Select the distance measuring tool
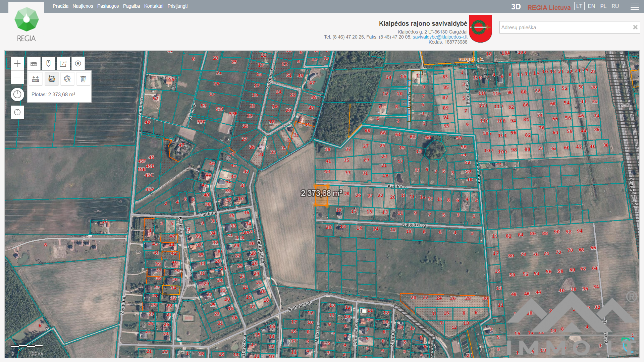This screenshot has width=644, height=362. pyautogui.click(x=36, y=79)
